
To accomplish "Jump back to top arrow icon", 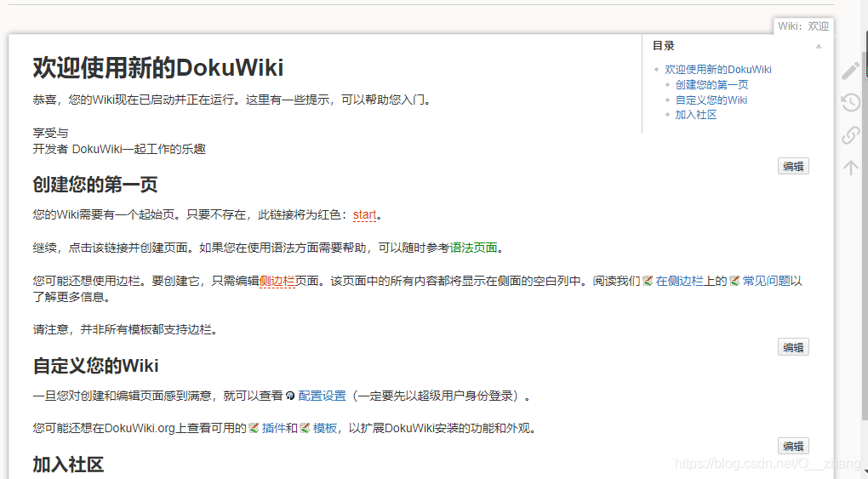I will tap(851, 168).
